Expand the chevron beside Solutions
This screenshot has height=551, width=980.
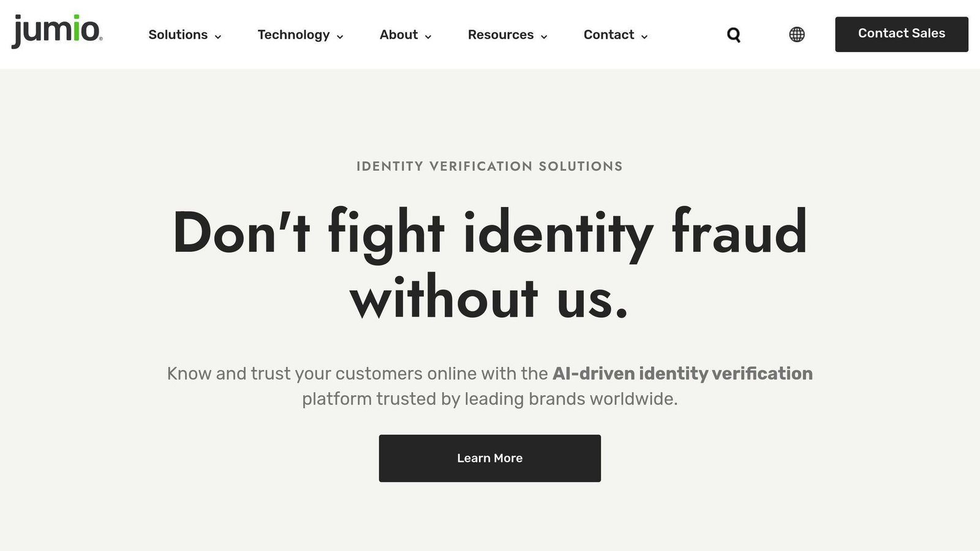217,37
